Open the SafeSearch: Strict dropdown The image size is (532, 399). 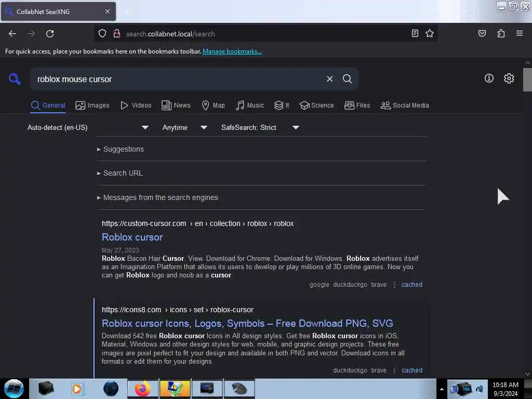click(260, 128)
